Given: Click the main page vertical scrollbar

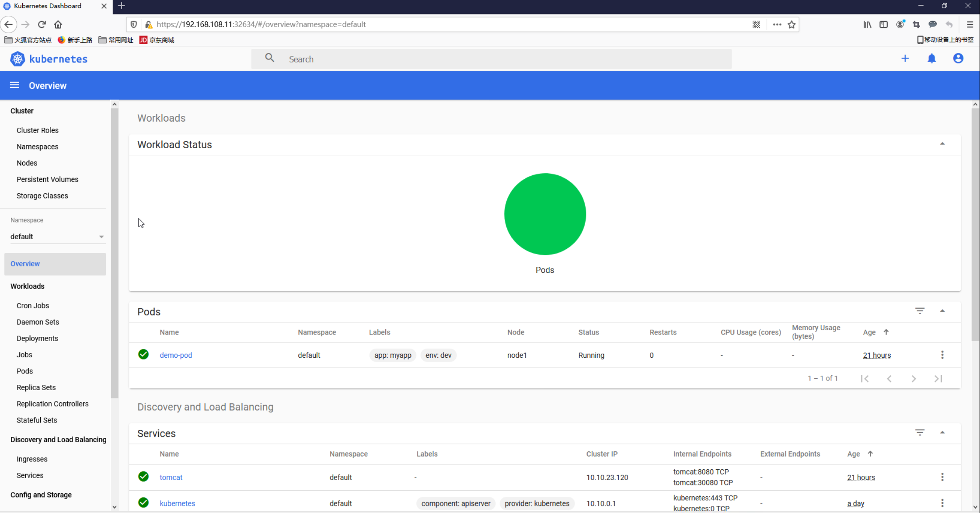Looking at the screenshot, I should [x=975, y=225].
